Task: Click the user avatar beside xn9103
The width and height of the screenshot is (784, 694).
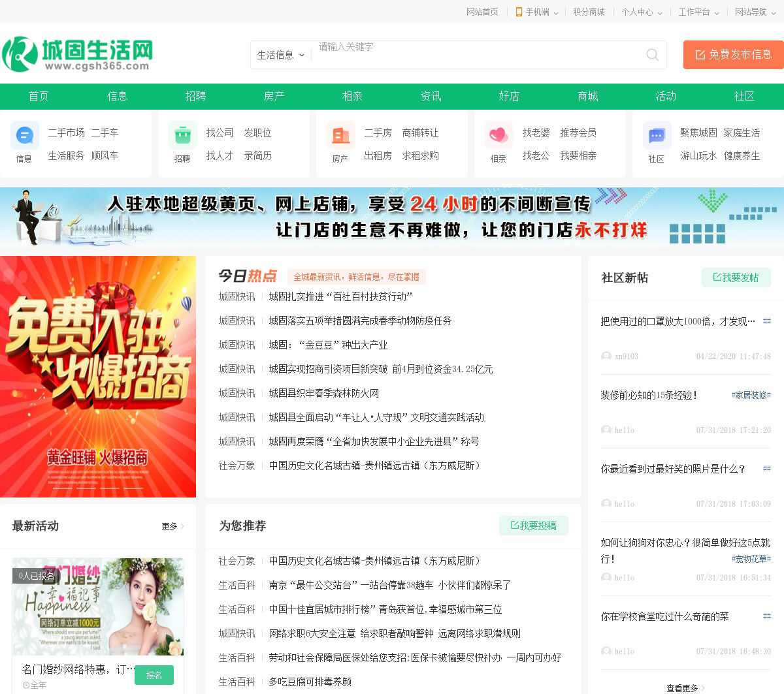Action: click(x=606, y=356)
